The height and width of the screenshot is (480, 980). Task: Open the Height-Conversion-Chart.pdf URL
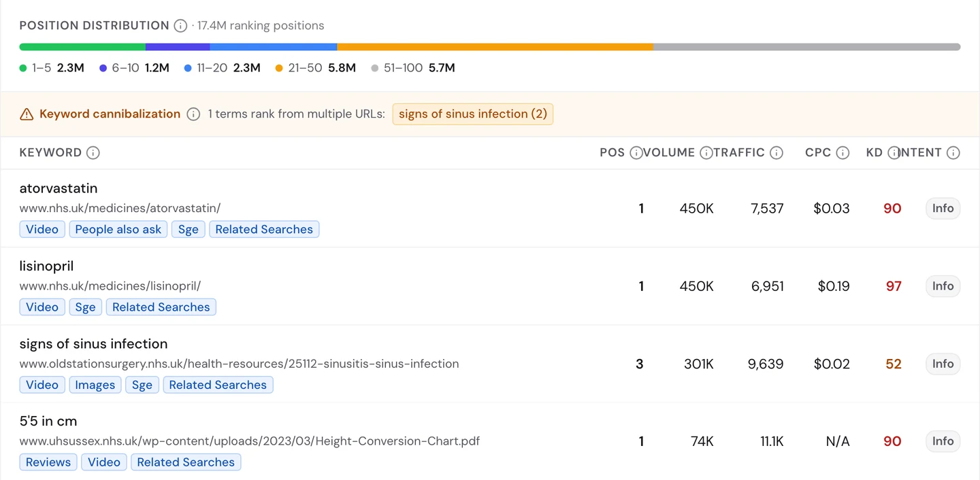[250, 441]
